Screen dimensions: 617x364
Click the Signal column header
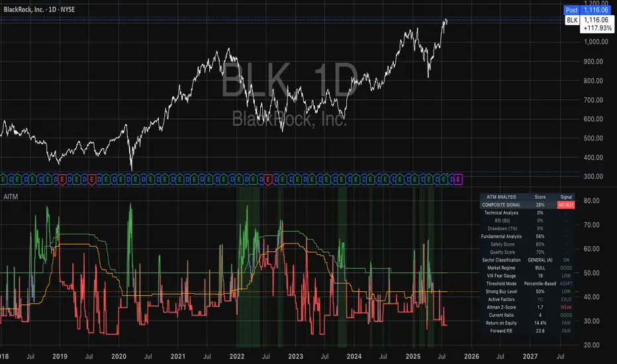pyautogui.click(x=566, y=197)
